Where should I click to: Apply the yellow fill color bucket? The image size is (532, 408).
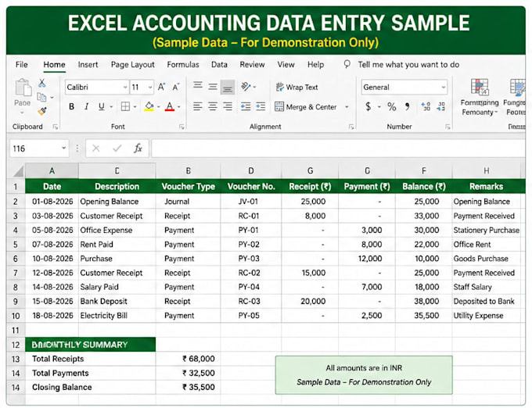149,107
